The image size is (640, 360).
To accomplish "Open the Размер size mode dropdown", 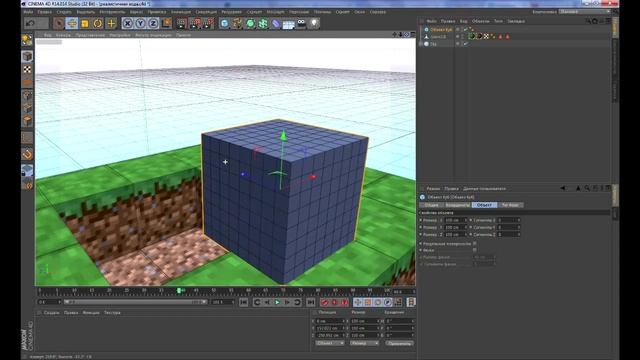I will click(364, 343).
